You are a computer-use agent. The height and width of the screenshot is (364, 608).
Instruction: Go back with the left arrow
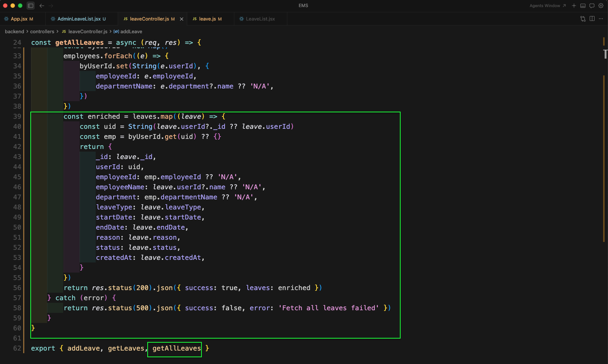42,6
